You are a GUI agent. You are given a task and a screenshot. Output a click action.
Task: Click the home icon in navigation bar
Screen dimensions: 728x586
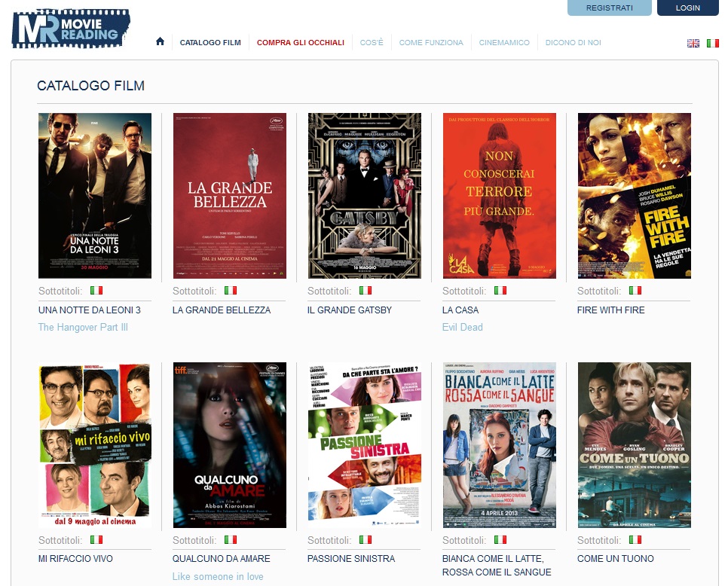pyautogui.click(x=161, y=41)
